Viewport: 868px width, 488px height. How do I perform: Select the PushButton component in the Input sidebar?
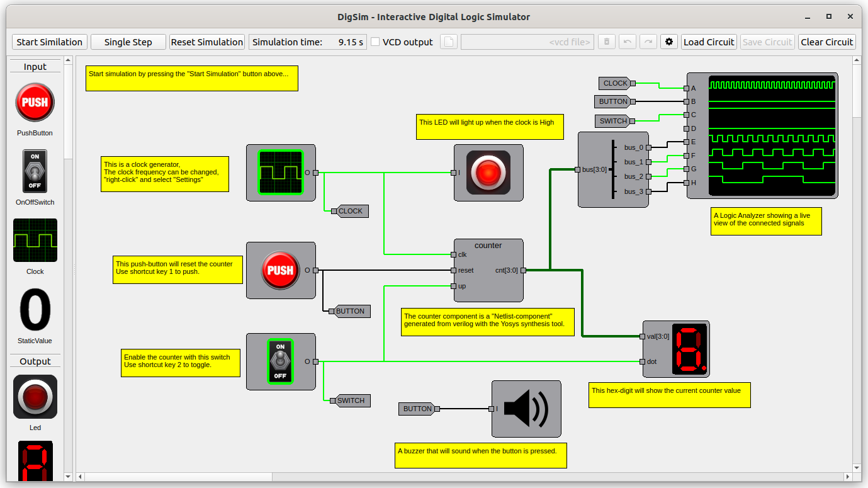pyautogui.click(x=35, y=102)
